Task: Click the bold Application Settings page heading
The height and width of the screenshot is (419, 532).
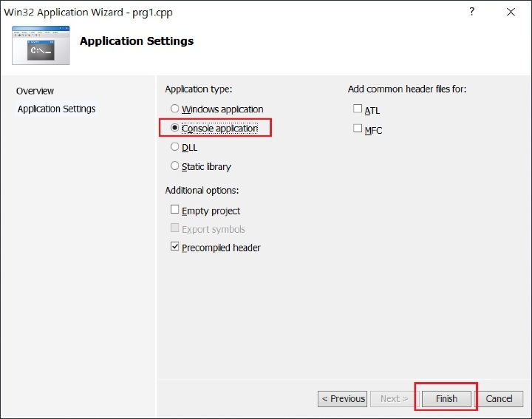Action: pyautogui.click(x=137, y=41)
